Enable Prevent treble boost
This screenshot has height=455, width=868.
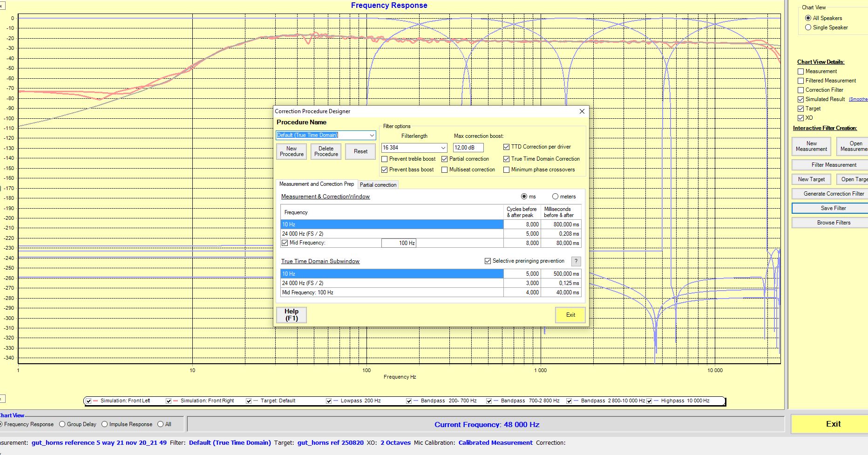385,159
